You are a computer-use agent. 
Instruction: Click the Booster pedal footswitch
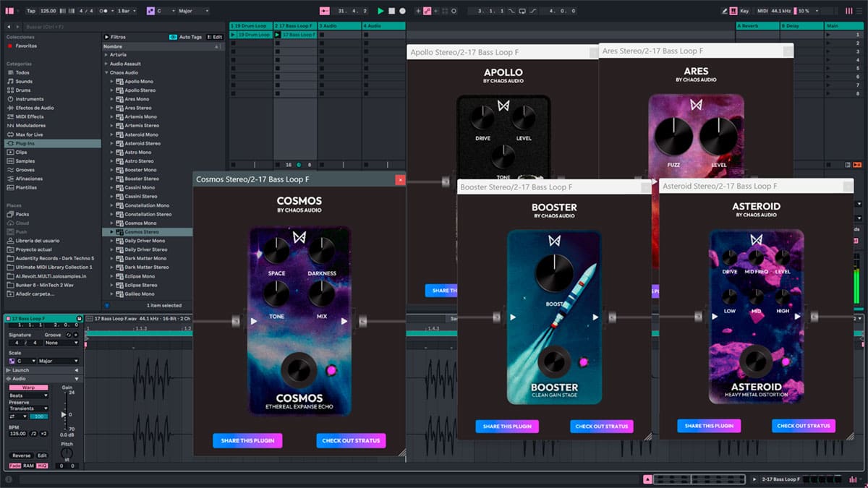(x=556, y=361)
